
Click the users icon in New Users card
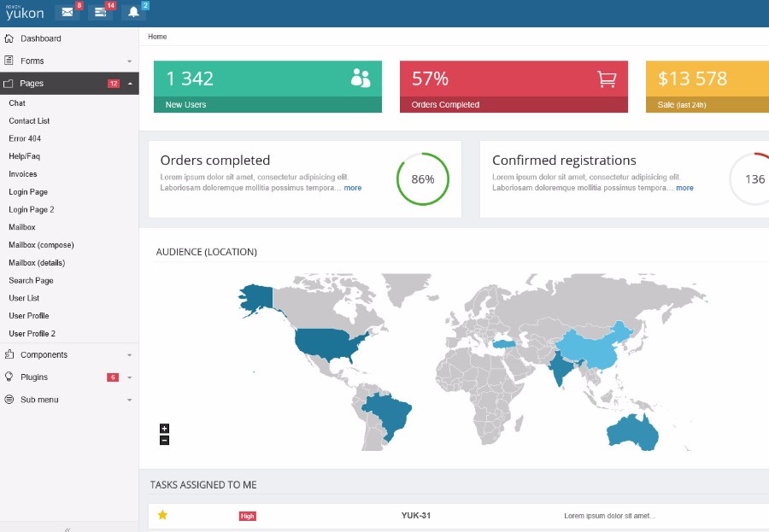[x=361, y=79]
